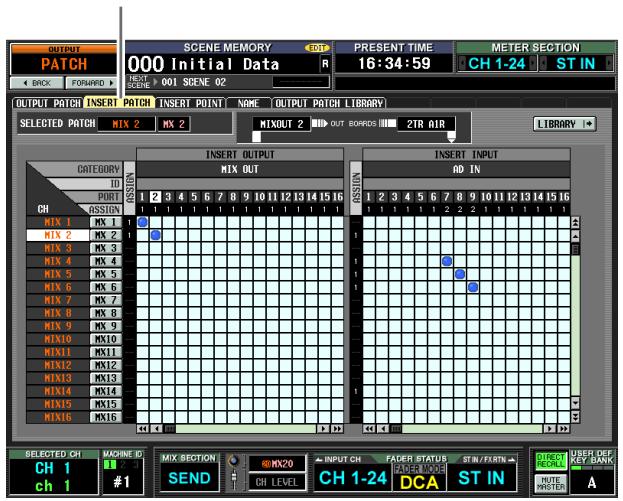Open the LIBRARY button

point(565,124)
